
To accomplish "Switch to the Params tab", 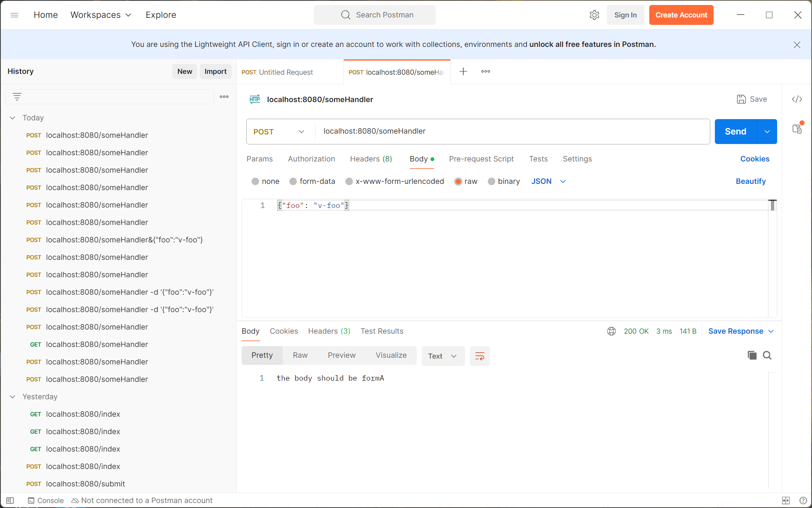I will pyautogui.click(x=259, y=159).
